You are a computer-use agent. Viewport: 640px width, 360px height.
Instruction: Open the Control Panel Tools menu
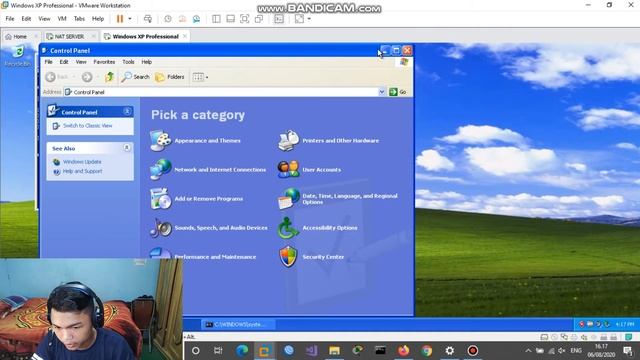click(x=128, y=62)
